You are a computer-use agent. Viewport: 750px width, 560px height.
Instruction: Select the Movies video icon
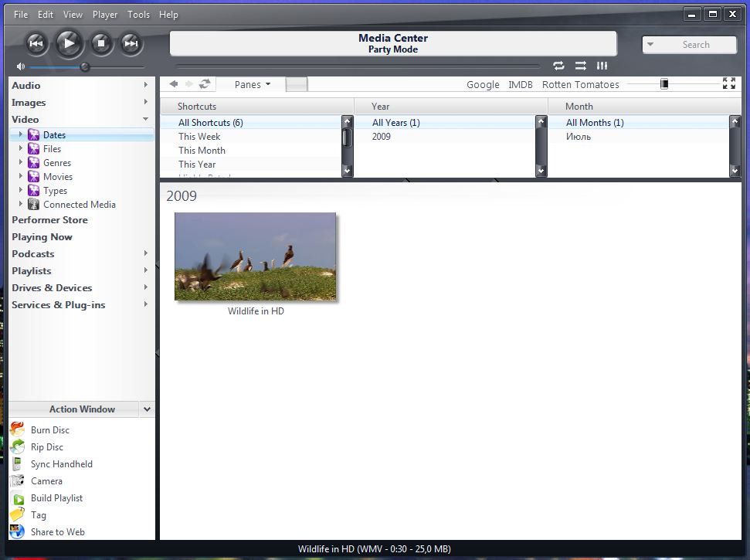click(33, 176)
